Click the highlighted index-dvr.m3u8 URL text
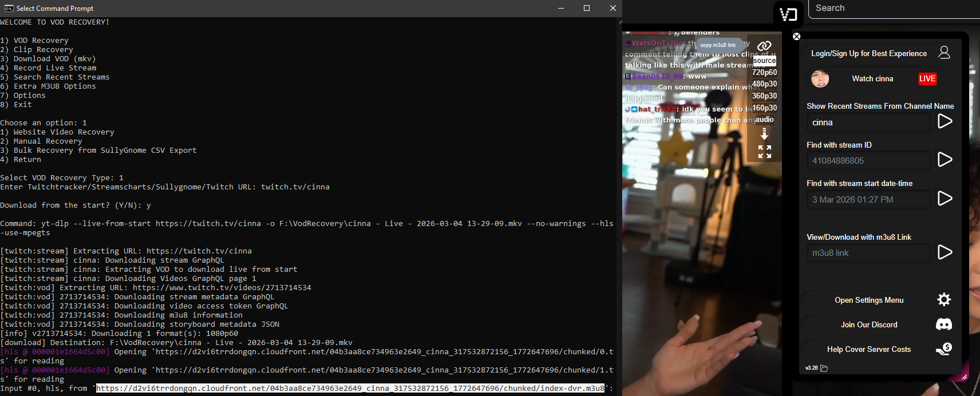This screenshot has width=980, height=396. coord(350,388)
